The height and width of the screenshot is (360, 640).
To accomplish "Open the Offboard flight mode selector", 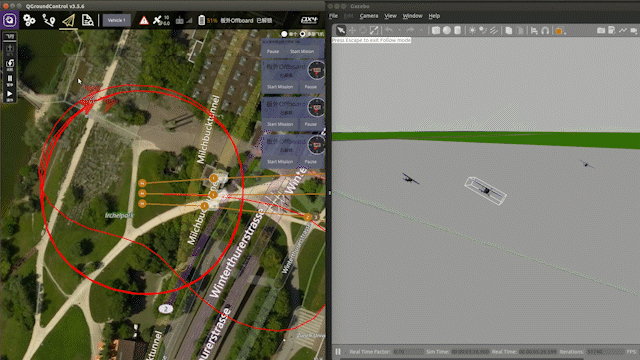I will click(x=237, y=20).
